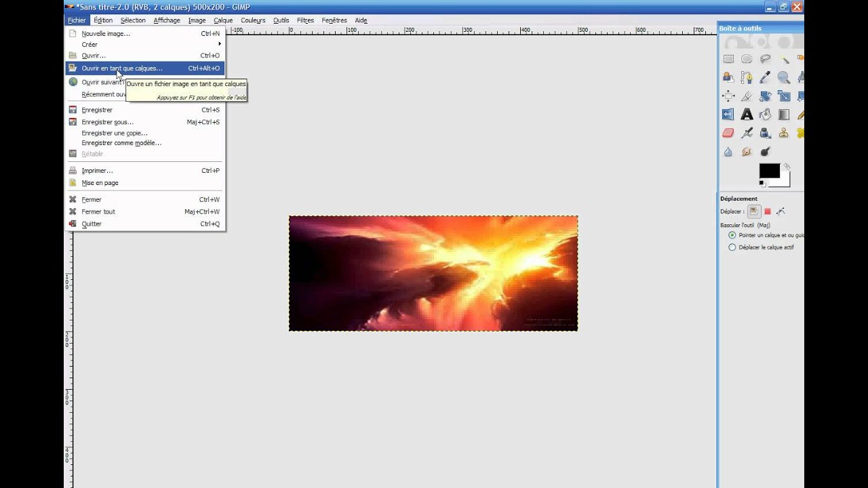Choose Enregistrer (Ctrl+S) in the menu
868x488 pixels.
tap(145, 110)
